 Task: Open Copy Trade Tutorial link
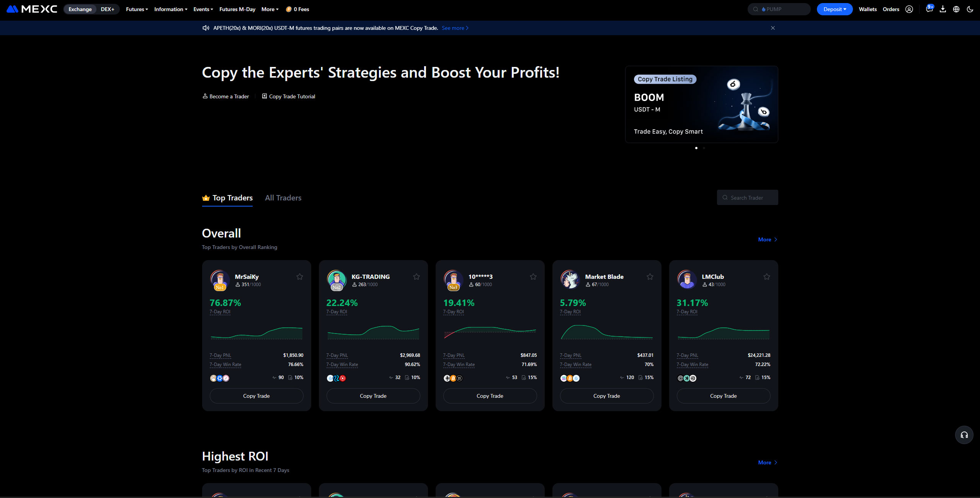click(289, 96)
